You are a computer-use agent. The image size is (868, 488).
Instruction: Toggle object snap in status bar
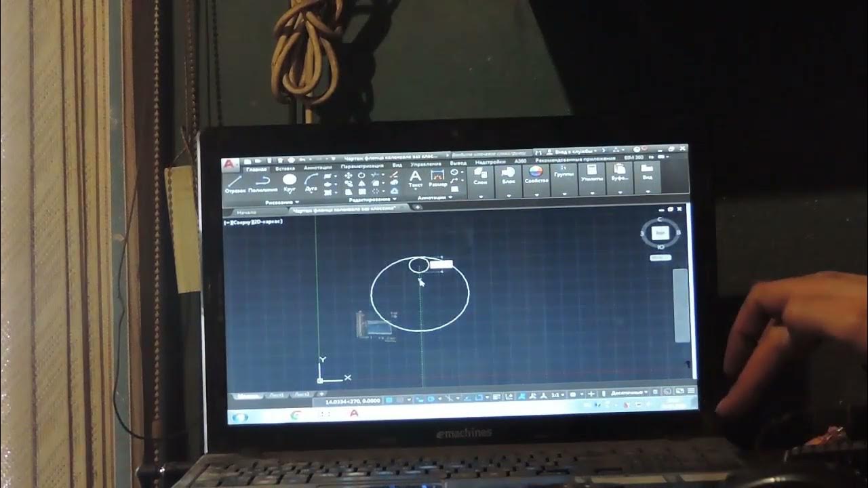tap(479, 397)
